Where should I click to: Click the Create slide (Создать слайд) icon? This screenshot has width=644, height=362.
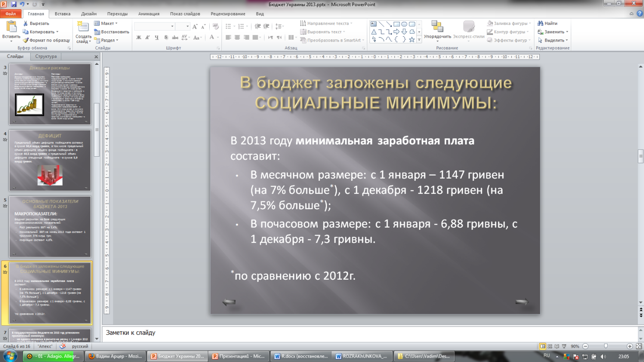point(82,26)
